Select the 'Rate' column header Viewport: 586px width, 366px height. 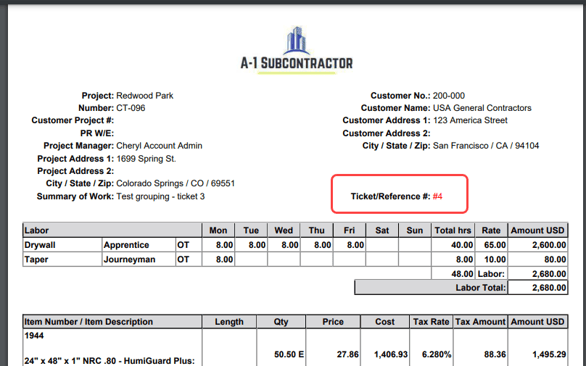[x=491, y=230]
